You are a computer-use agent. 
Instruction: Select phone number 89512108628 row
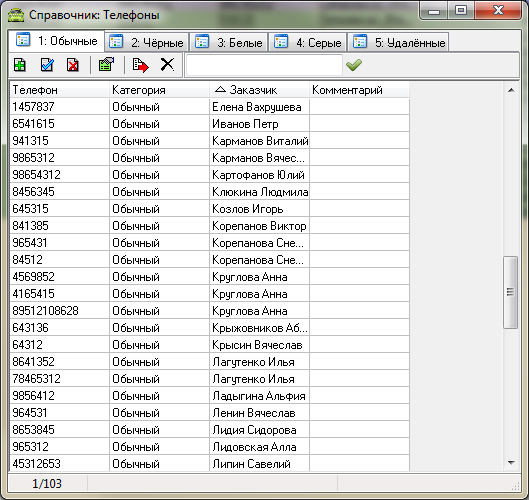coord(210,311)
